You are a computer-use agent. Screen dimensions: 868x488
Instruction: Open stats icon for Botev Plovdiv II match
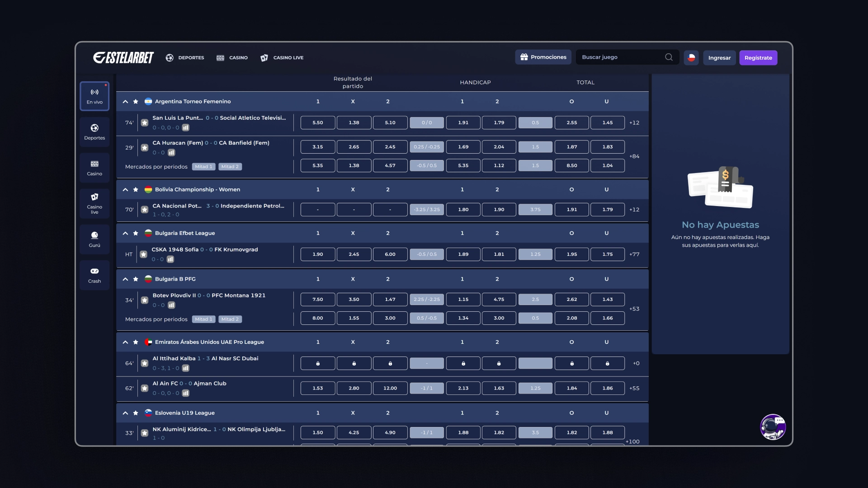(171, 305)
